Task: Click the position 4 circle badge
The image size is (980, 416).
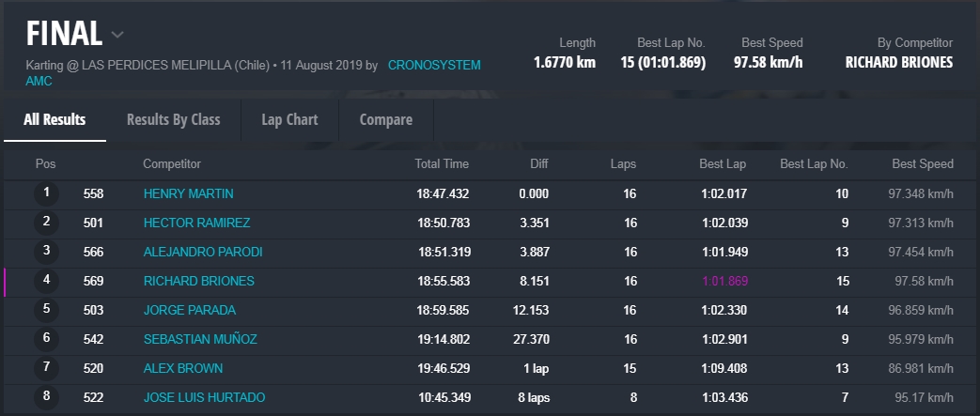Action: point(46,281)
